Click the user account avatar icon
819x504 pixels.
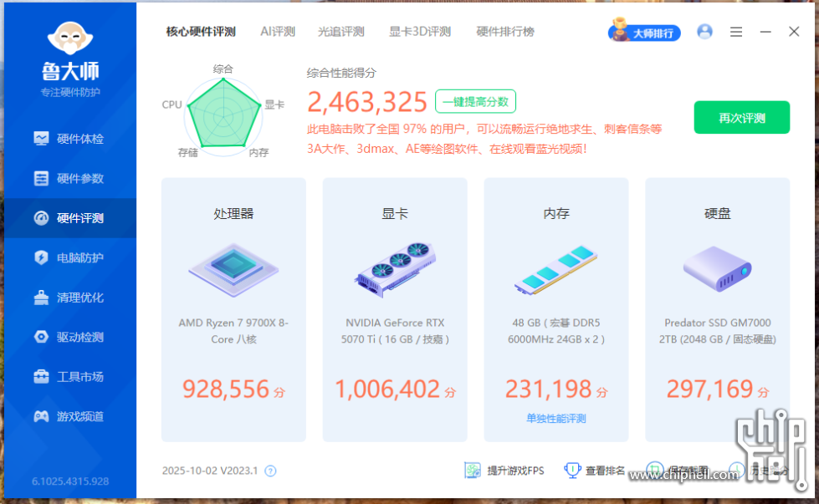tap(704, 32)
